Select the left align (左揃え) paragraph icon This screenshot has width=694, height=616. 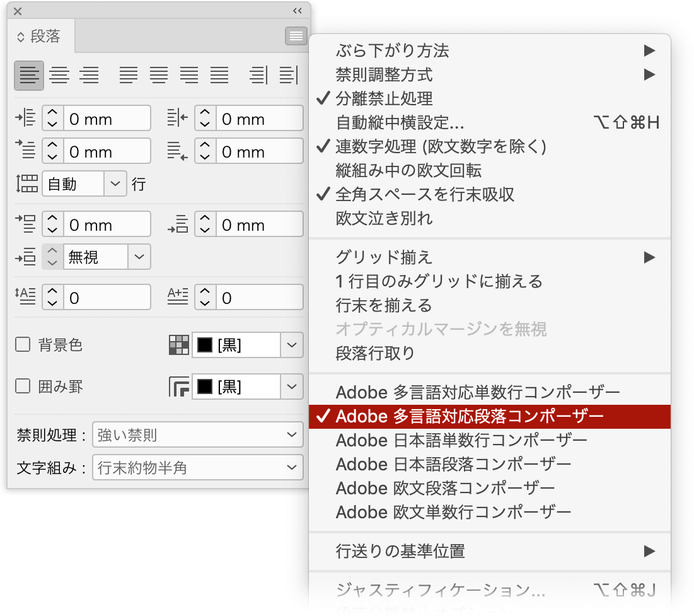(x=29, y=75)
